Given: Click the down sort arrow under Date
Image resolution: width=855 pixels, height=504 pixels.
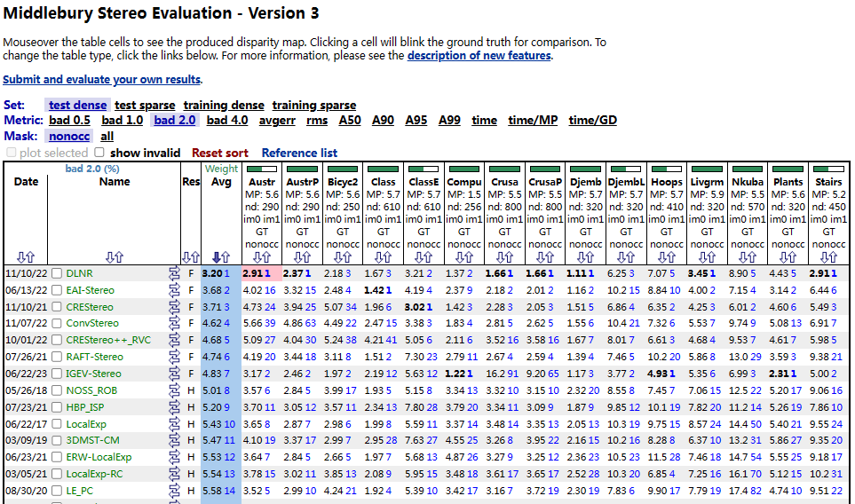Looking at the screenshot, I should [21, 256].
